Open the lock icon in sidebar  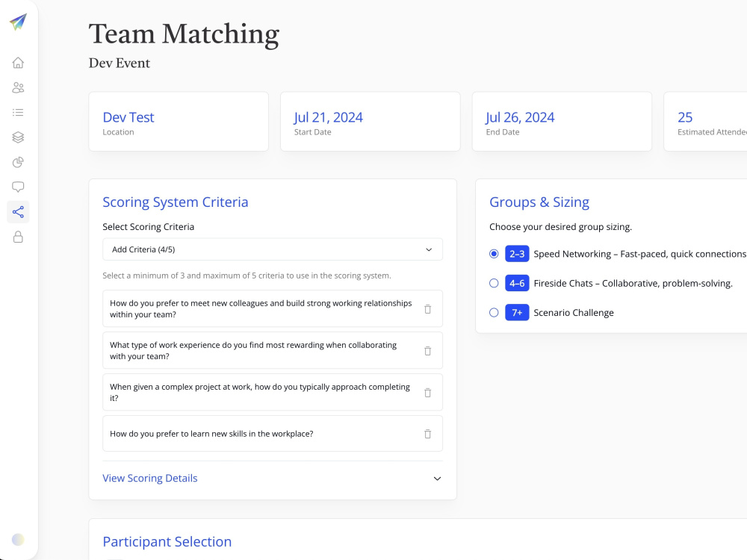click(x=18, y=237)
